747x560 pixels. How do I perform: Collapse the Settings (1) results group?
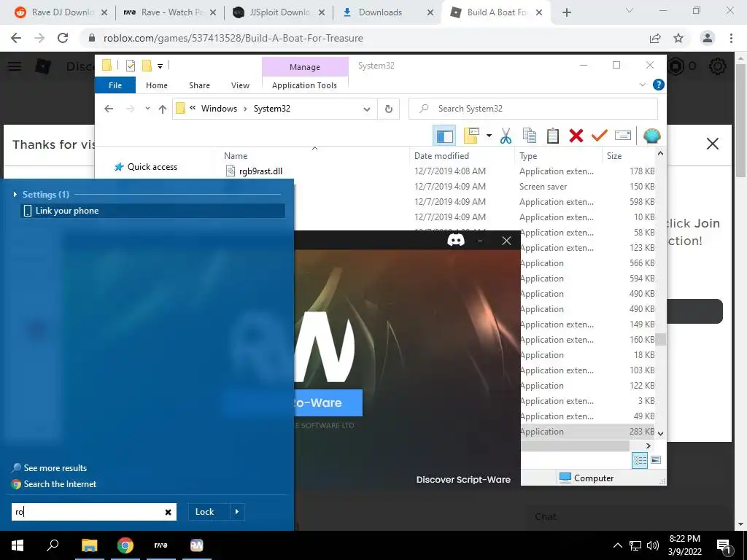pos(15,194)
